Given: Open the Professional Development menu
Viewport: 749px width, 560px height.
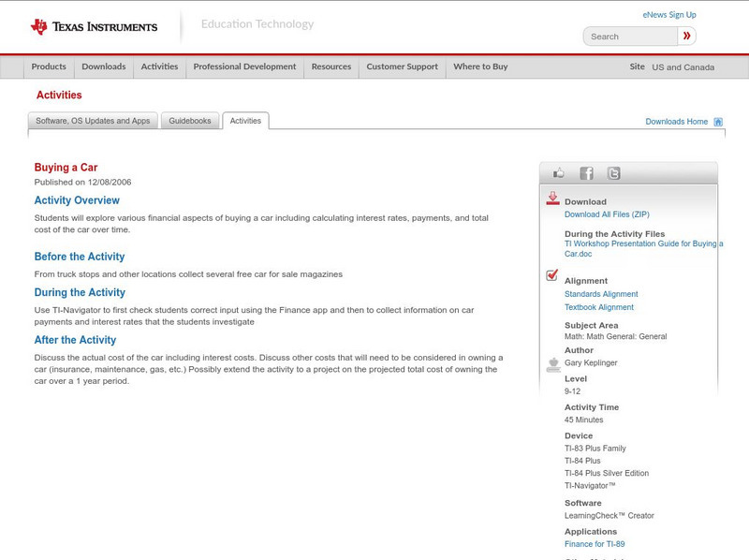Looking at the screenshot, I should click(x=244, y=66).
